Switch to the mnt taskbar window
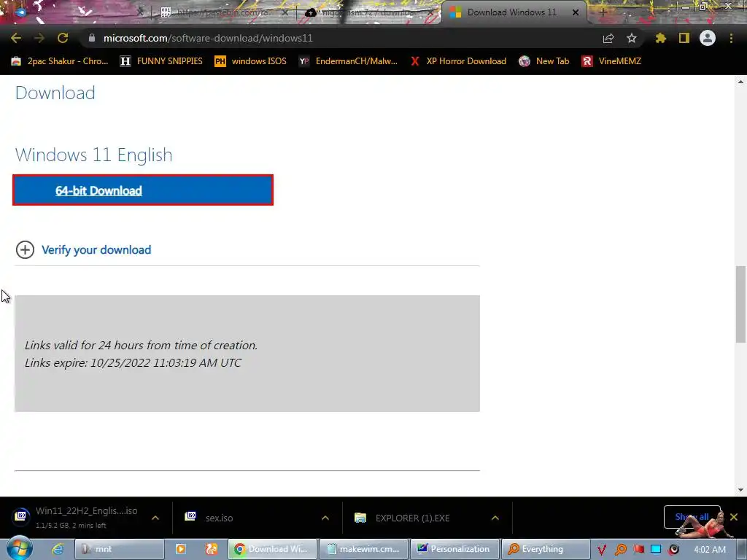 pos(120,549)
